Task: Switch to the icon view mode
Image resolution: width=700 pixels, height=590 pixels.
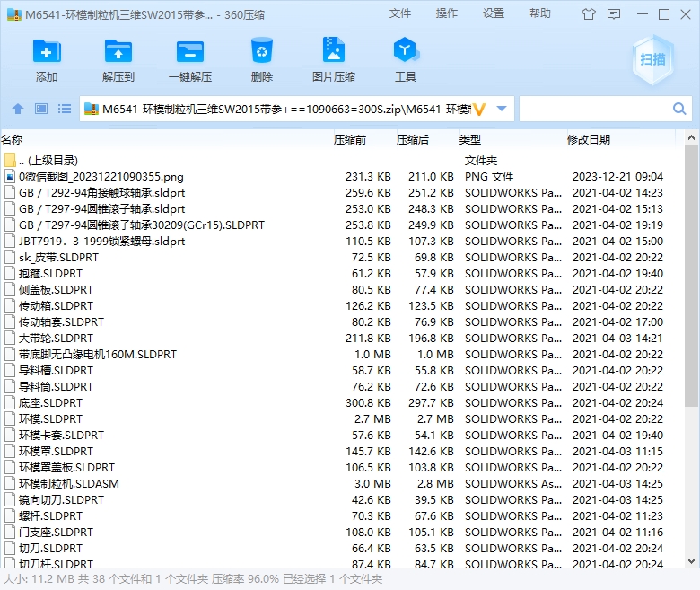Action: point(41,109)
